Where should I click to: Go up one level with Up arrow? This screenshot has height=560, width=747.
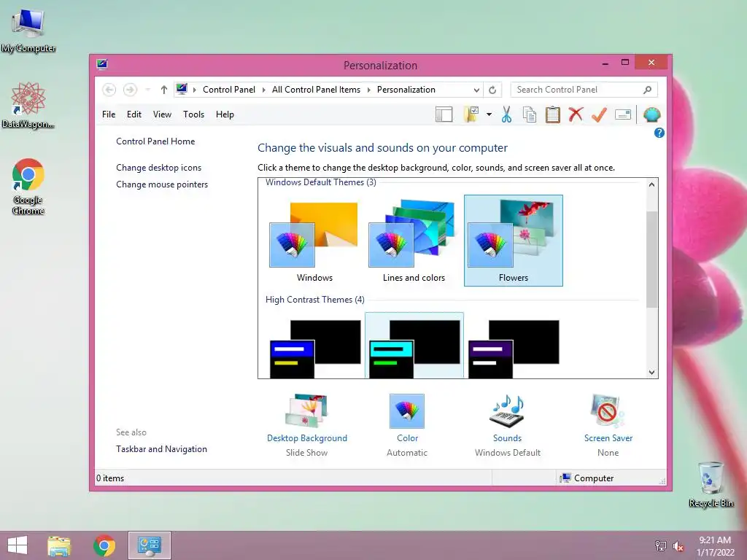(164, 90)
